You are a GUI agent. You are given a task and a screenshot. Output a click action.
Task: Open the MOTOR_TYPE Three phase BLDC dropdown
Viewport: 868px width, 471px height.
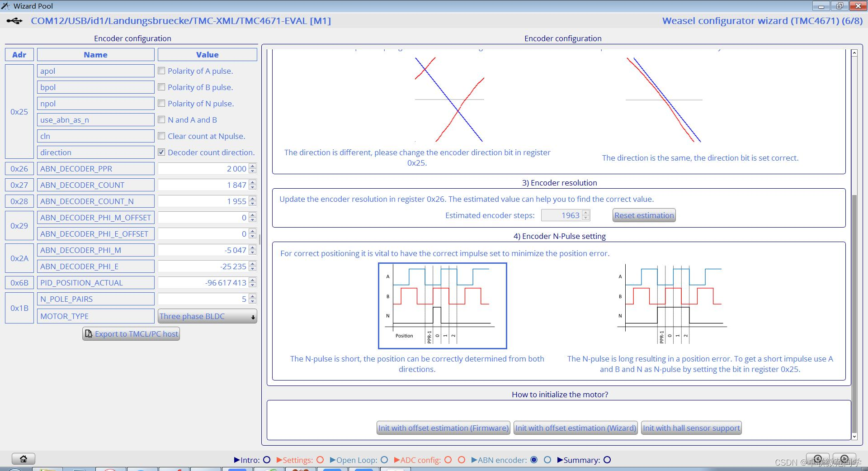208,316
